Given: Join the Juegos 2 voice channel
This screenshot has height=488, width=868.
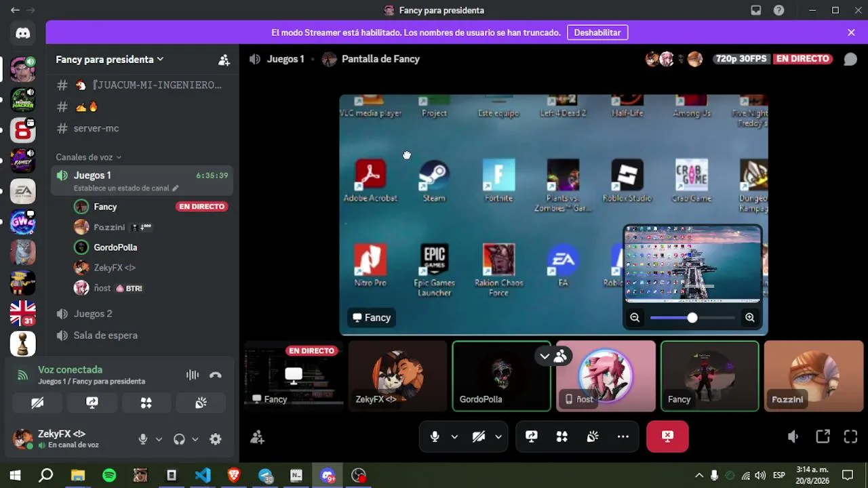Looking at the screenshot, I should tap(142, 314).
